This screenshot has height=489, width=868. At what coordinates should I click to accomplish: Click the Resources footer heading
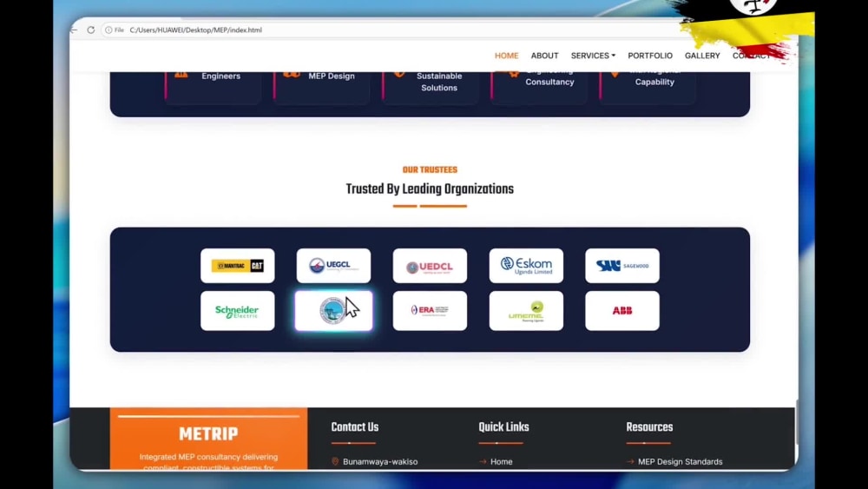pyautogui.click(x=649, y=427)
